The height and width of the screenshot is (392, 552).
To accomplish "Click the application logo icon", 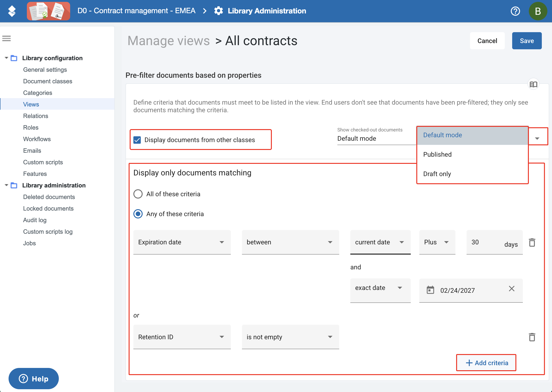I will 12,11.
